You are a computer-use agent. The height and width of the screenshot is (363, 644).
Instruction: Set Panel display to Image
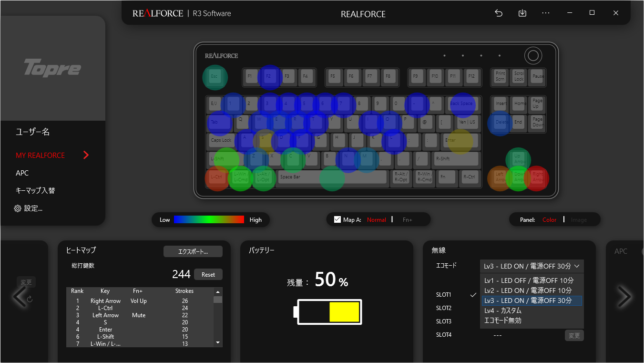(x=579, y=220)
